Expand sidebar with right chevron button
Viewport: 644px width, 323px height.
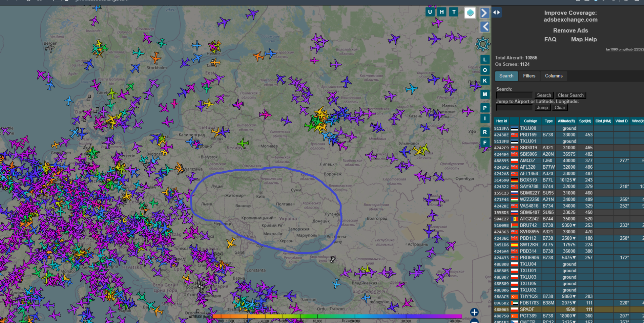(x=485, y=13)
